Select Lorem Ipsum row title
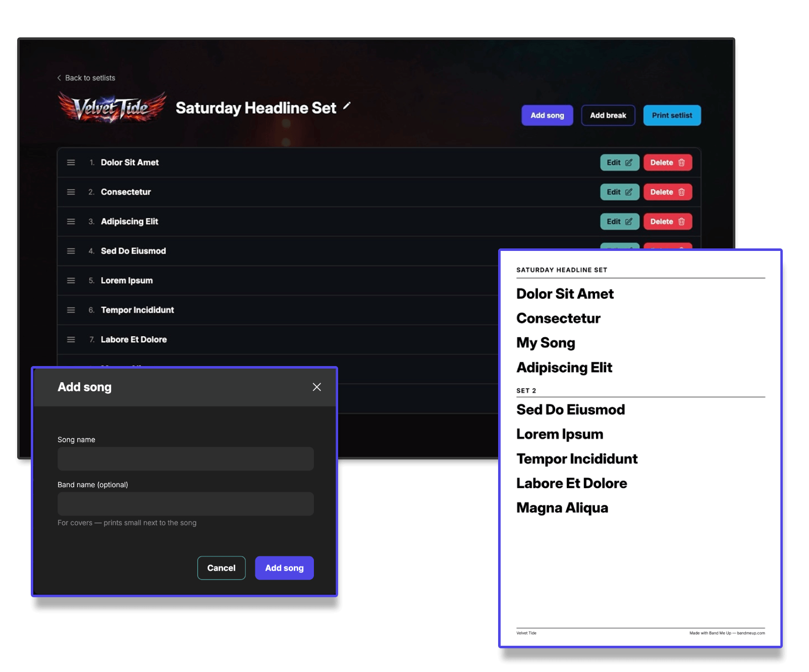The image size is (809, 672). point(127,281)
